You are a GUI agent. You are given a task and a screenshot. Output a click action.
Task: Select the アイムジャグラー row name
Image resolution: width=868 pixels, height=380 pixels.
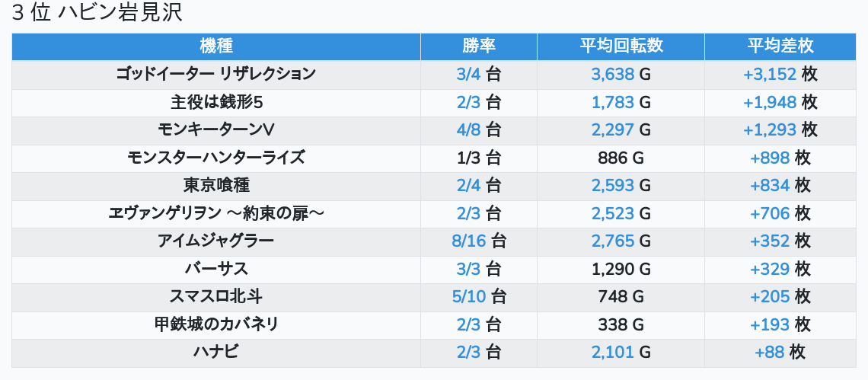[216, 241]
